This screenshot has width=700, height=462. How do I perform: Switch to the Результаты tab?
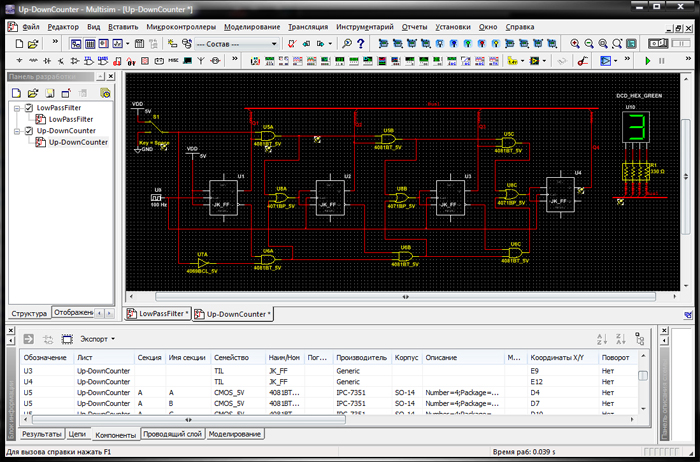42,434
